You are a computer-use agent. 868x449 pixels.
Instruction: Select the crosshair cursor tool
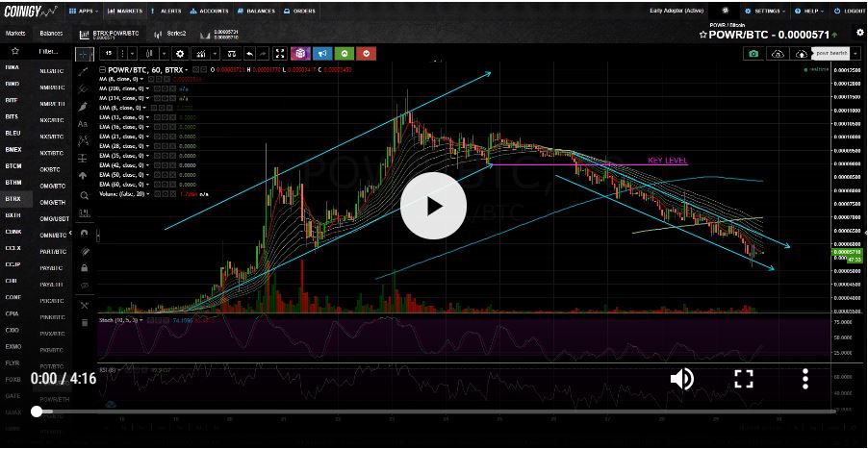84,54
